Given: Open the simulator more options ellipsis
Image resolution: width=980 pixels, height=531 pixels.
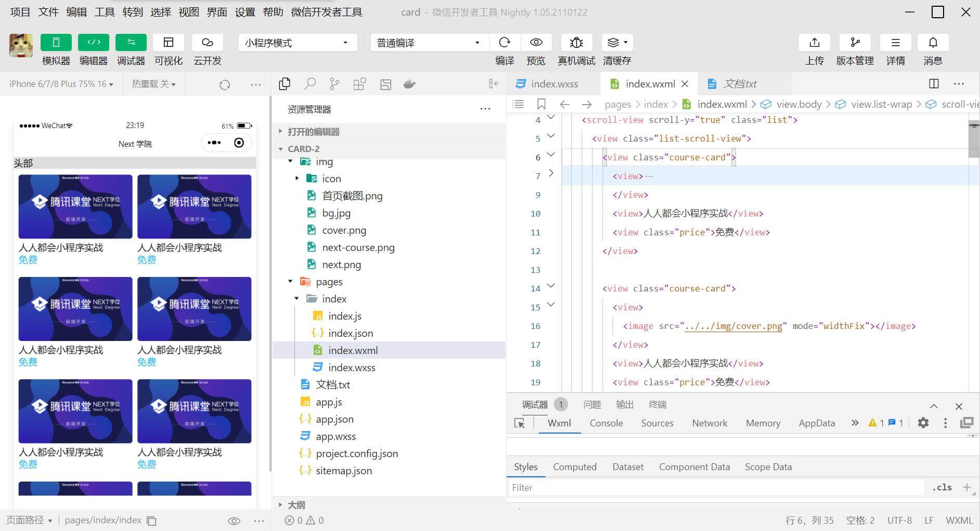Looking at the screenshot, I should click(x=256, y=84).
